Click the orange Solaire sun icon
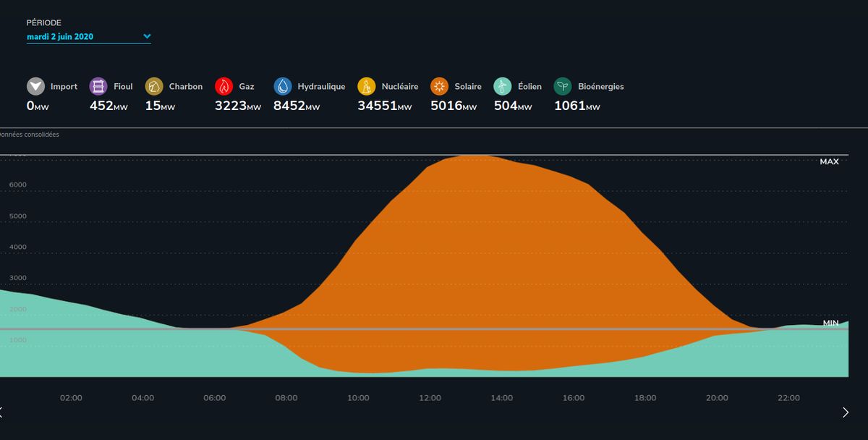Image resolution: width=868 pixels, height=440 pixels. (439, 87)
